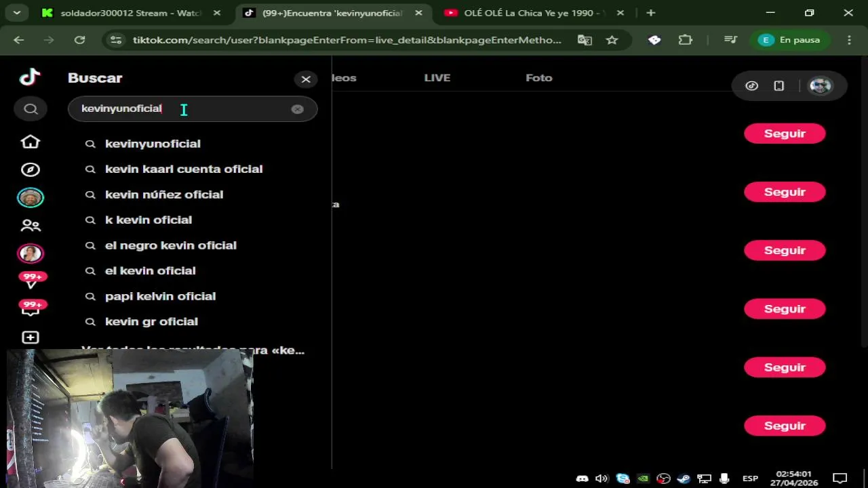Open the inbox activity icon with 99+ badge
This screenshot has width=868, height=488.
32,308
